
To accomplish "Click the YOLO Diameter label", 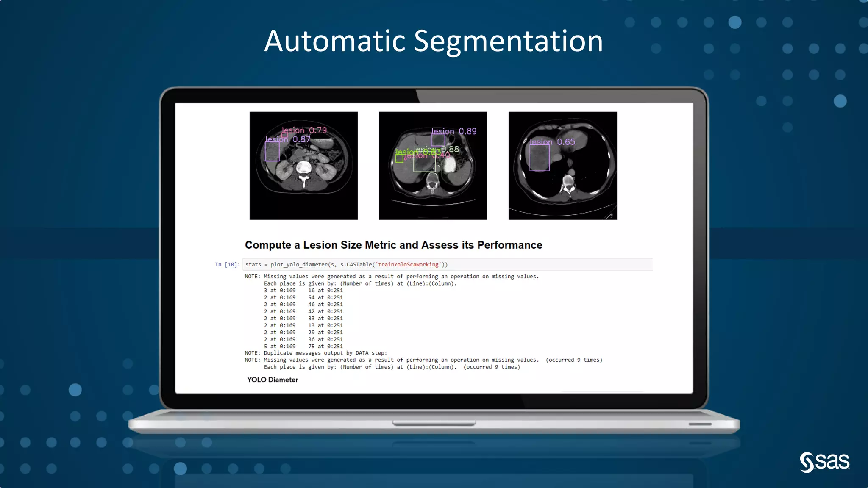I will point(273,380).
